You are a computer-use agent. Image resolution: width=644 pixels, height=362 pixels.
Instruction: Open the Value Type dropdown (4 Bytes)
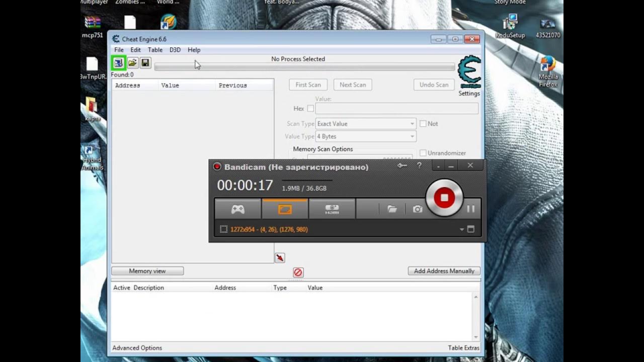pos(366,136)
